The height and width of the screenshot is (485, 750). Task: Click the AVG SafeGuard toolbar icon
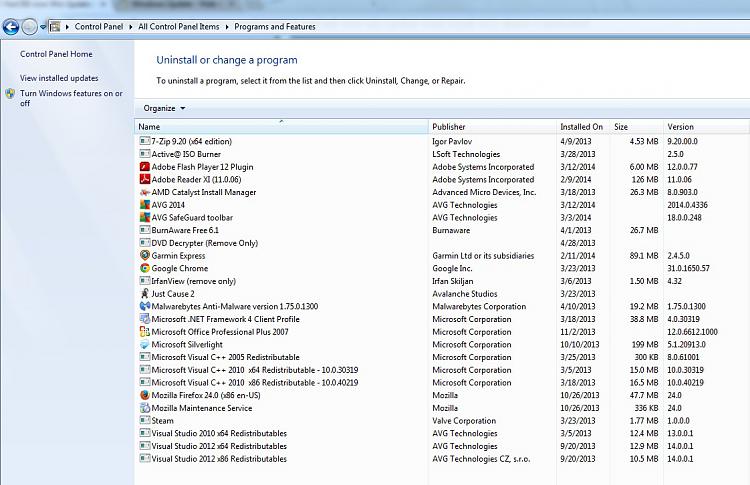coord(144,217)
